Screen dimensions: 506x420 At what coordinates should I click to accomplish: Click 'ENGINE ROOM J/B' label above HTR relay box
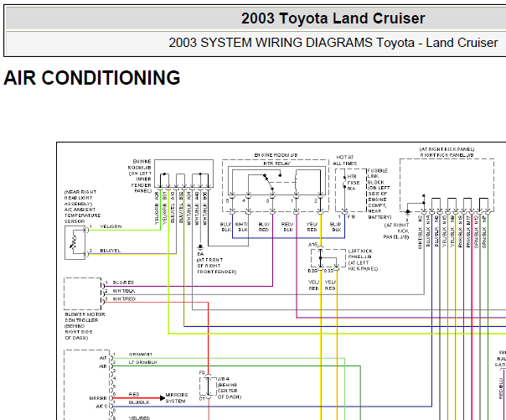click(x=276, y=155)
